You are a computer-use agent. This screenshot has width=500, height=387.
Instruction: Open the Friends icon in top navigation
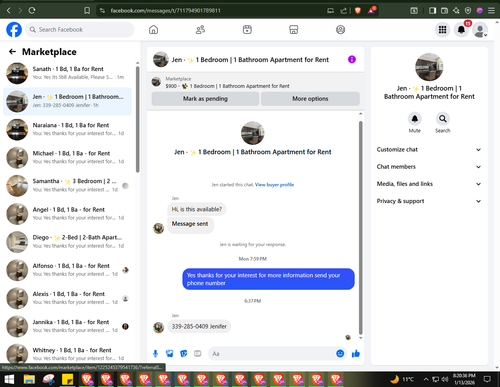(x=200, y=30)
